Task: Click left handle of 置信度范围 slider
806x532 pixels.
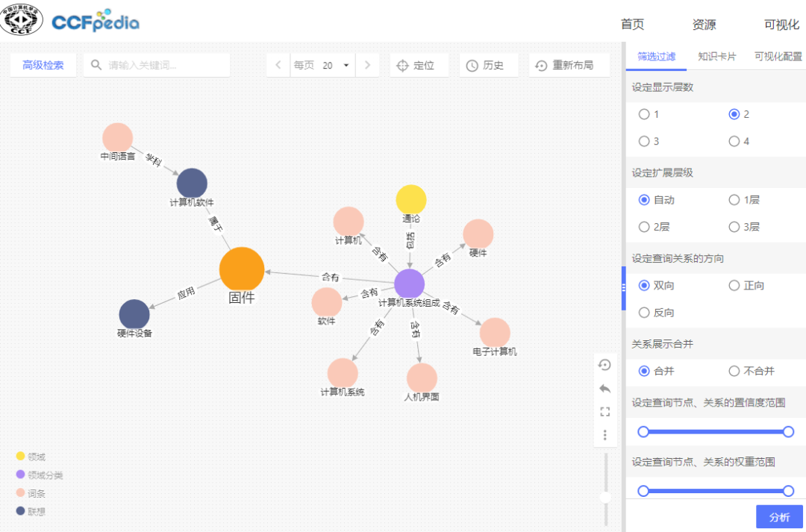Action: (x=643, y=432)
